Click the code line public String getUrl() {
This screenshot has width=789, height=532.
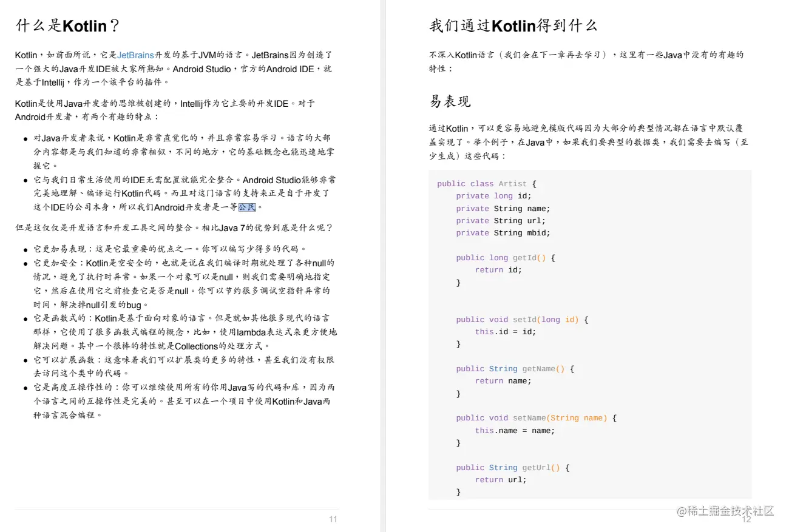[x=513, y=468]
